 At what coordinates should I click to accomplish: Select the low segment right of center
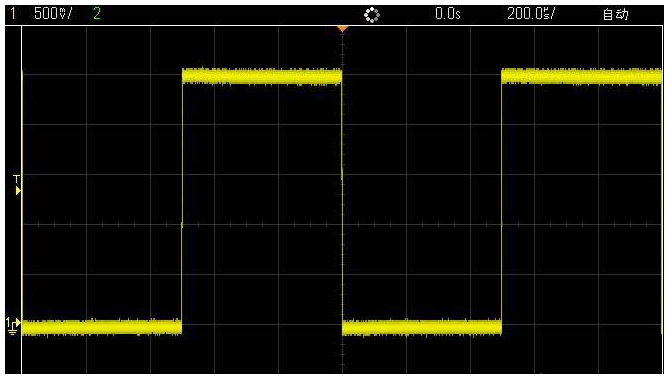coord(422,327)
